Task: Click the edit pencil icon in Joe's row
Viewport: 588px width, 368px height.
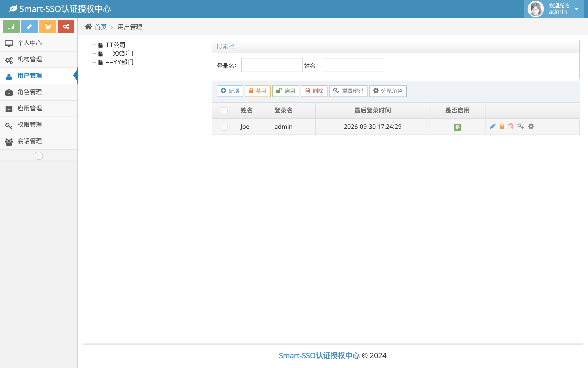Action: click(492, 127)
